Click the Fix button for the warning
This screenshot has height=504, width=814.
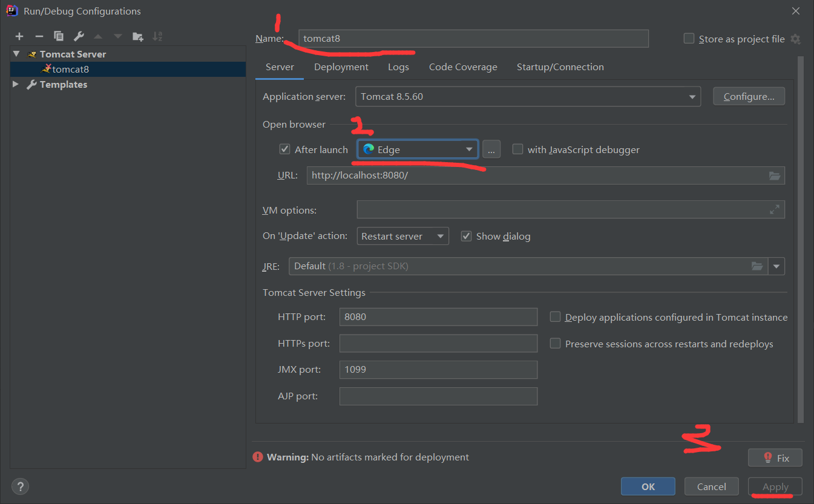pyautogui.click(x=775, y=458)
